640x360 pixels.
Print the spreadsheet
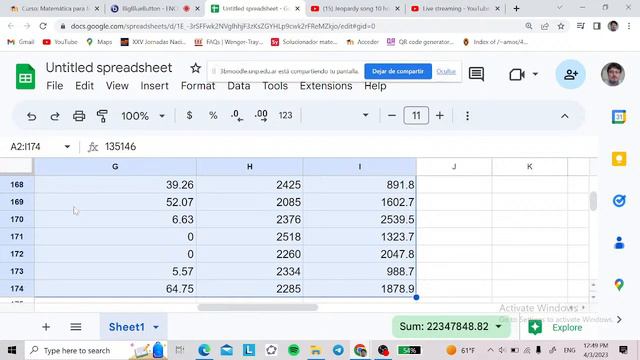79,116
